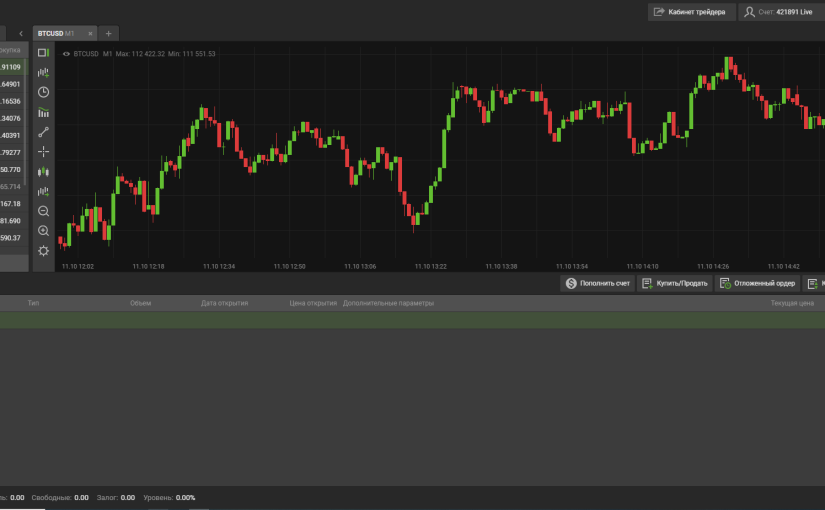Select the trend line drawing tool
Viewport: 825px width, 510px height.
pos(43,132)
